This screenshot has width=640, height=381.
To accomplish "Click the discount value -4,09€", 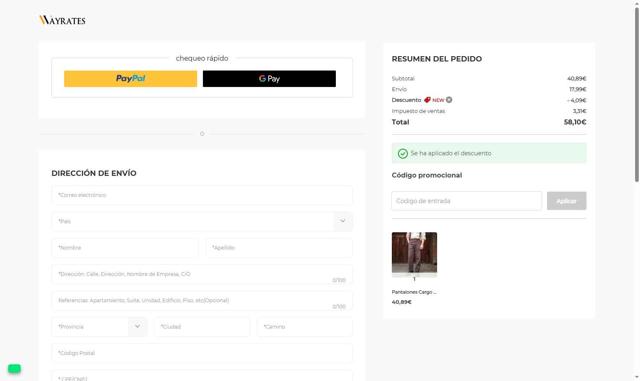I will [577, 100].
